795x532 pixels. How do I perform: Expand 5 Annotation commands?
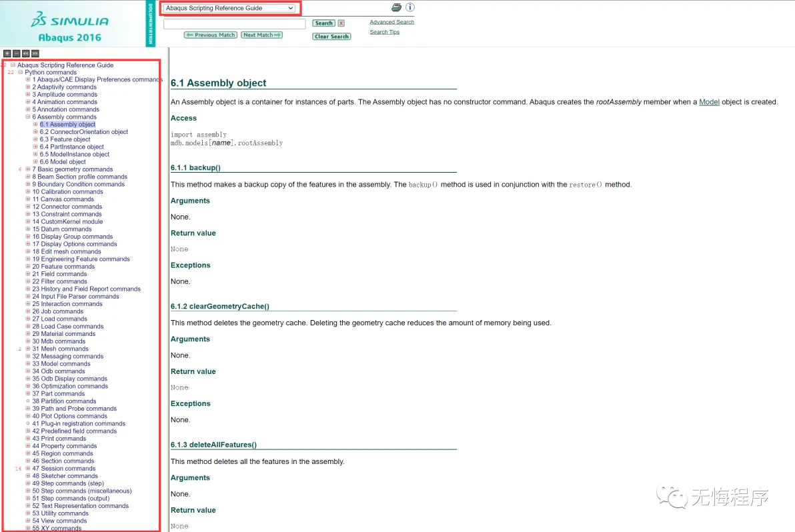click(x=28, y=109)
